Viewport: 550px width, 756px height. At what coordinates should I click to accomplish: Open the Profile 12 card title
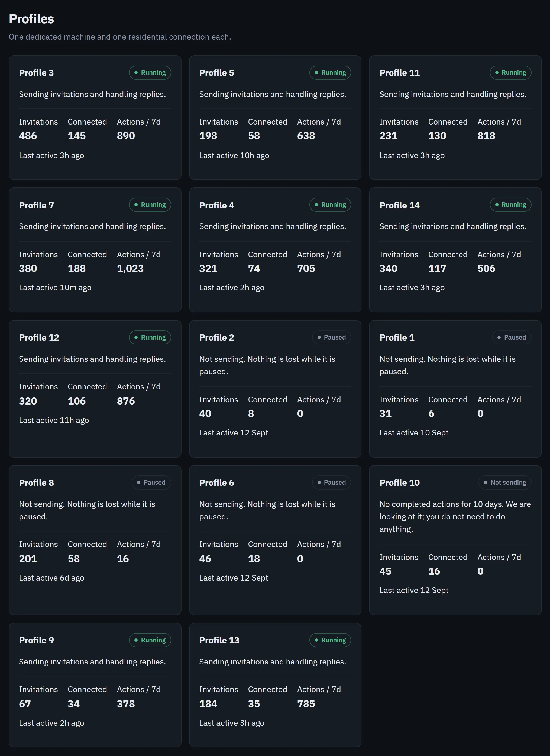point(39,338)
